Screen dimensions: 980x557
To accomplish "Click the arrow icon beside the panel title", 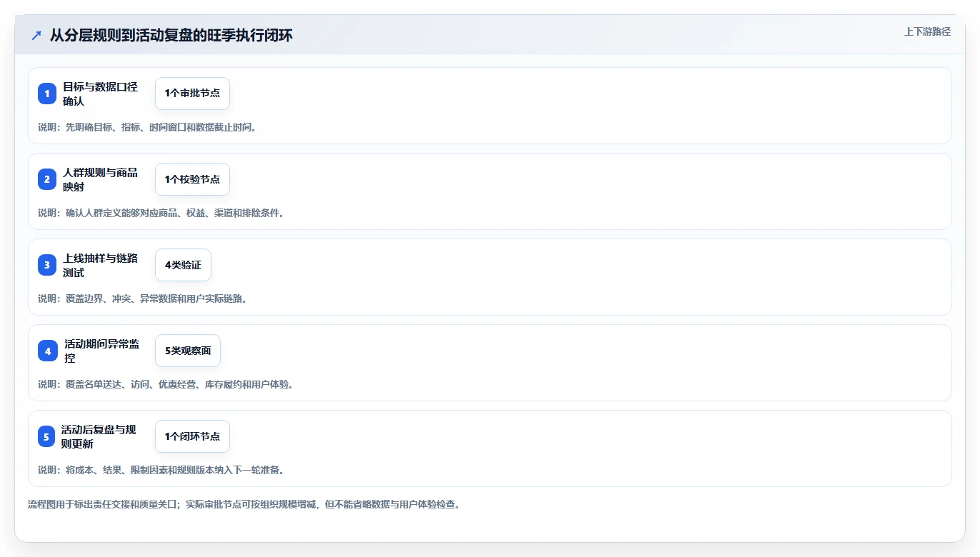I will pos(36,36).
